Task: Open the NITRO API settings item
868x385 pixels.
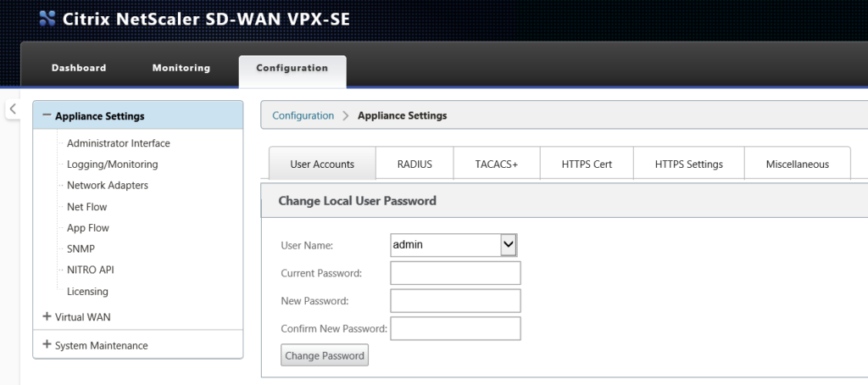Action: pos(90,270)
